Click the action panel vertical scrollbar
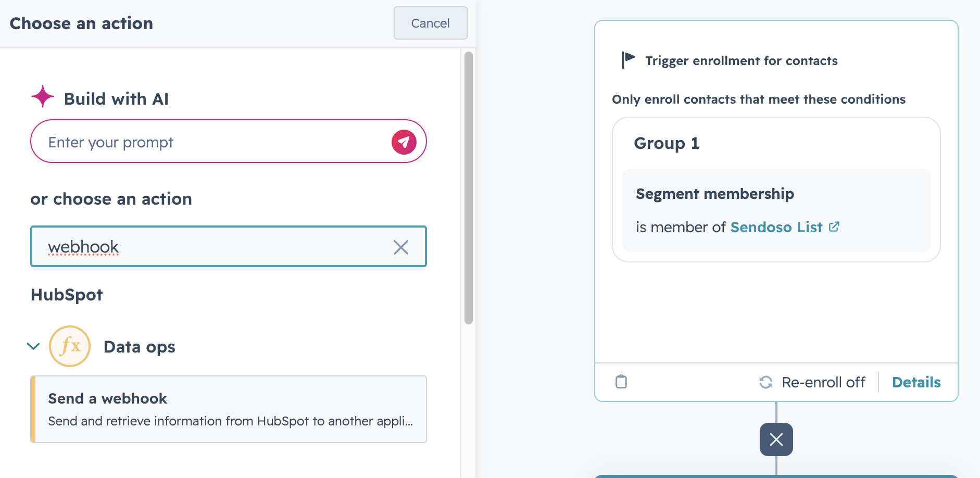 point(469,187)
